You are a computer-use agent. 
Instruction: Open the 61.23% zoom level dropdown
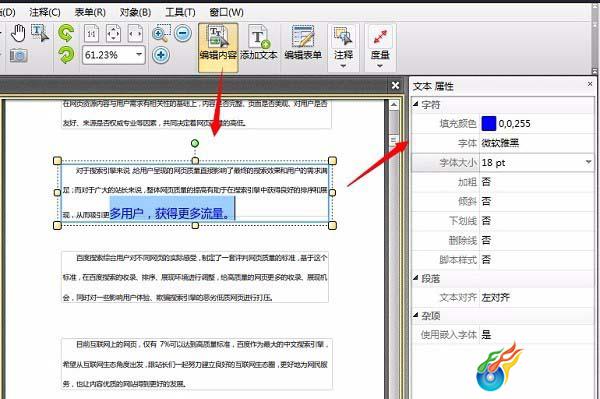pyautogui.click(x=139, y=55)
